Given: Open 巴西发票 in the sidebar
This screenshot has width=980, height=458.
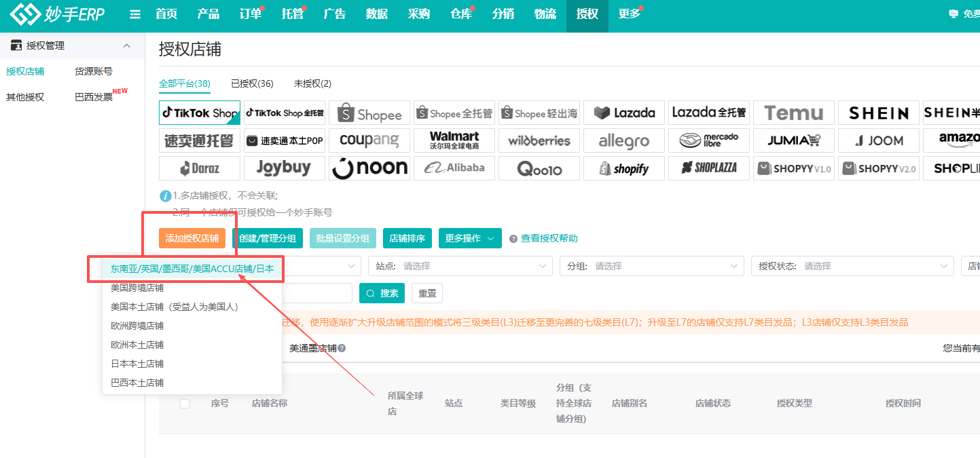Looking at the screenshot, I should pyautogui.click(x=94, y=97).
